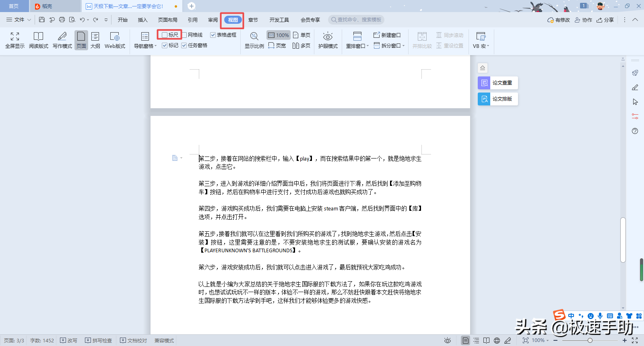Click the Has Changes (有修改) button
This screenshot has width=644, height=346.
coord(559,20)
